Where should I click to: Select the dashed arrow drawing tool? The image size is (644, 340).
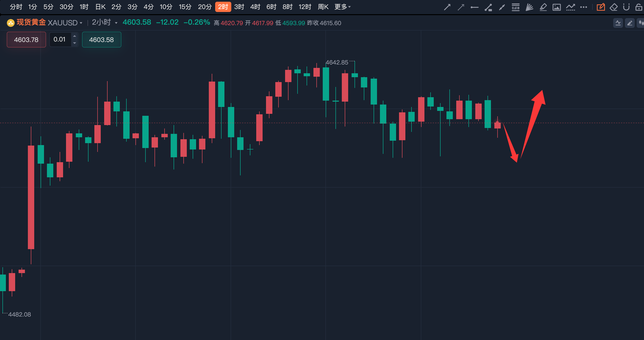coord(461,7)
